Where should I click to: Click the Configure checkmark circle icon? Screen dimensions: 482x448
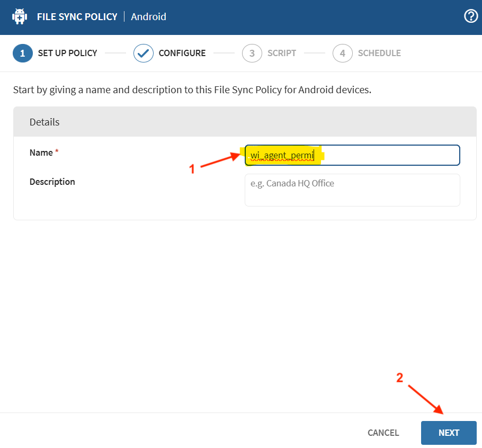click(x=144, y=53)
